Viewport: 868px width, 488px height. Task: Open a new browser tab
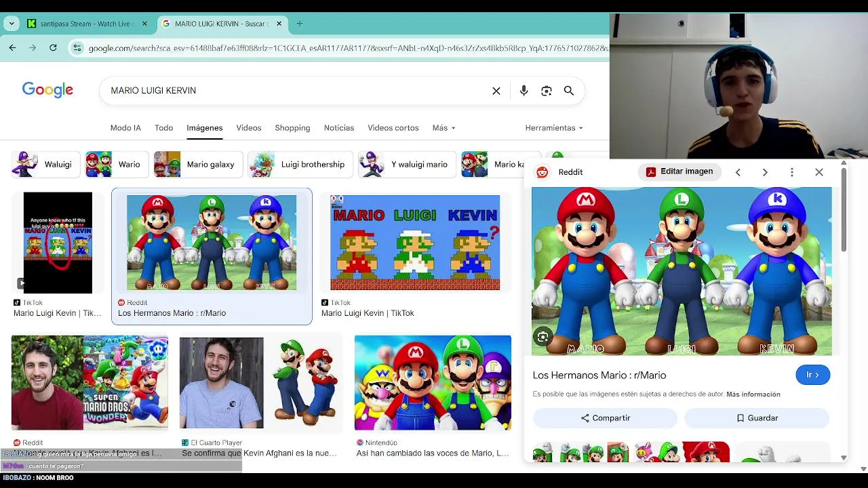pyautogui.click(x=299, y=24)
